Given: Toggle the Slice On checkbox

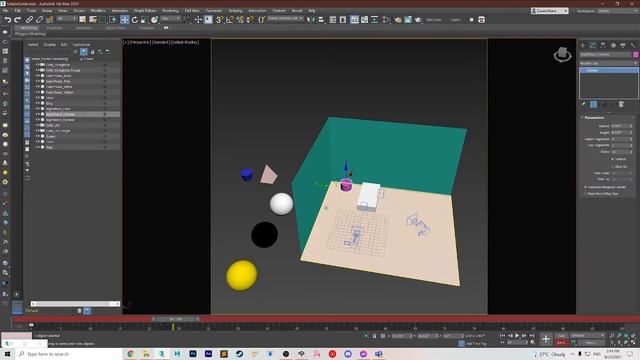Looking at the screenshot, I should pos(612,167).
